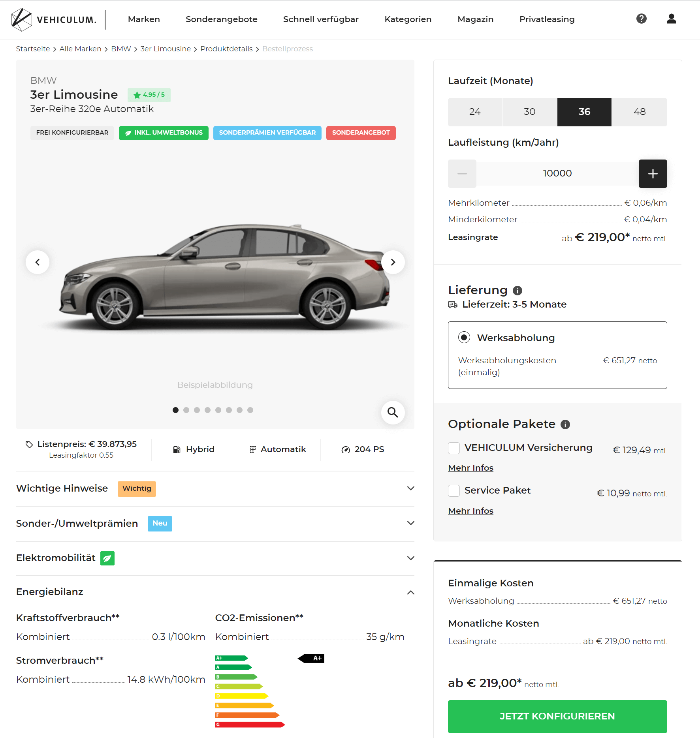Image resolution: width=700 pixels, height=738 pixels.
Task: Open Schnell verfügbar menu item
Action: [x=321, y=19]
